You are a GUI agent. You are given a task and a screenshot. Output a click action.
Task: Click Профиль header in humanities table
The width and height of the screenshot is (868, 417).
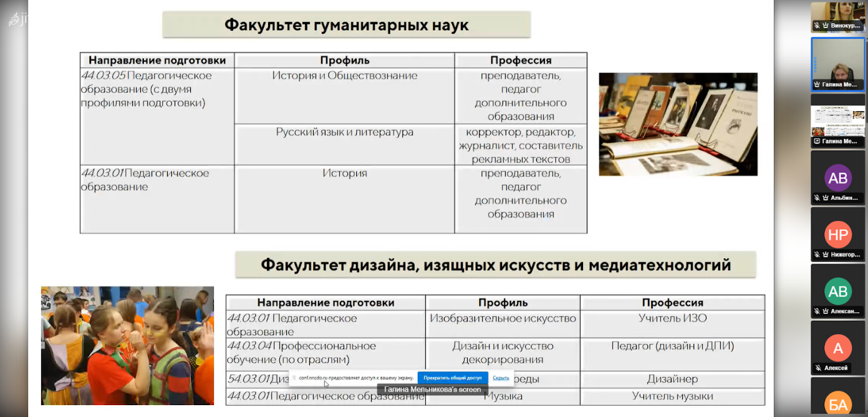pos(345,61)
